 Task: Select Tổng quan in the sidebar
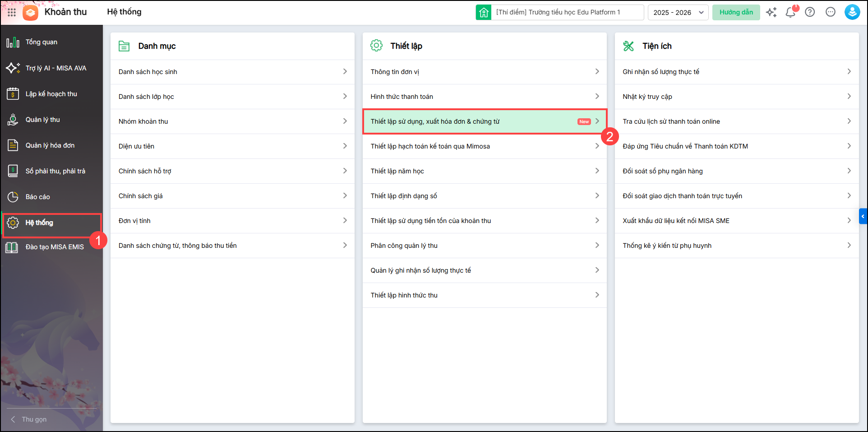42,42
